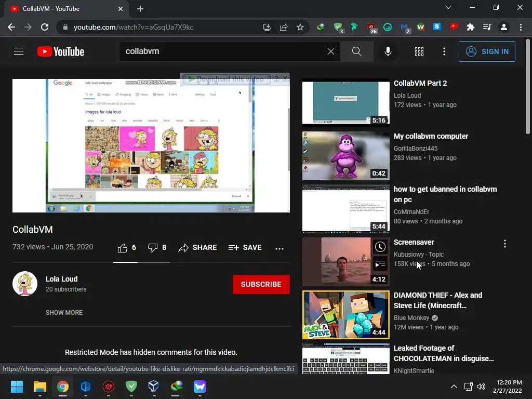Open VirtualBox from taskbar
This screenshot has width=532, height=399.
153,387
